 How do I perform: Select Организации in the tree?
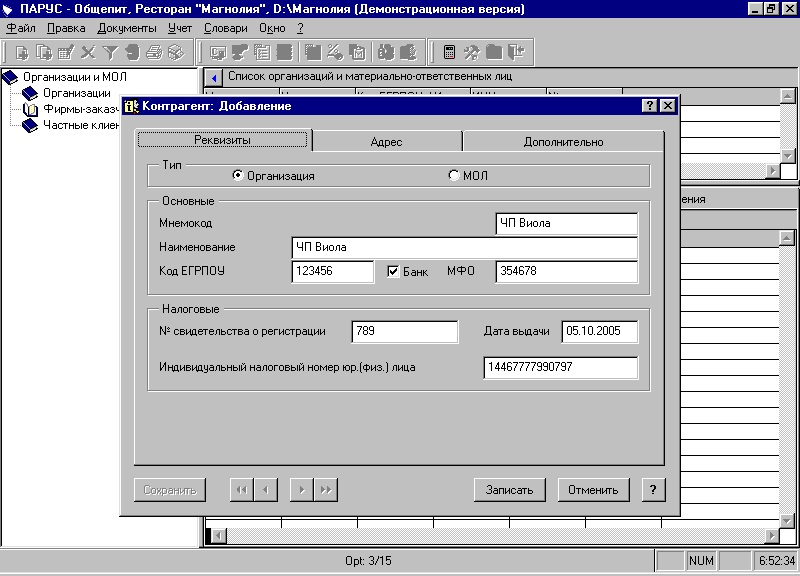click(x=77, y=93)
